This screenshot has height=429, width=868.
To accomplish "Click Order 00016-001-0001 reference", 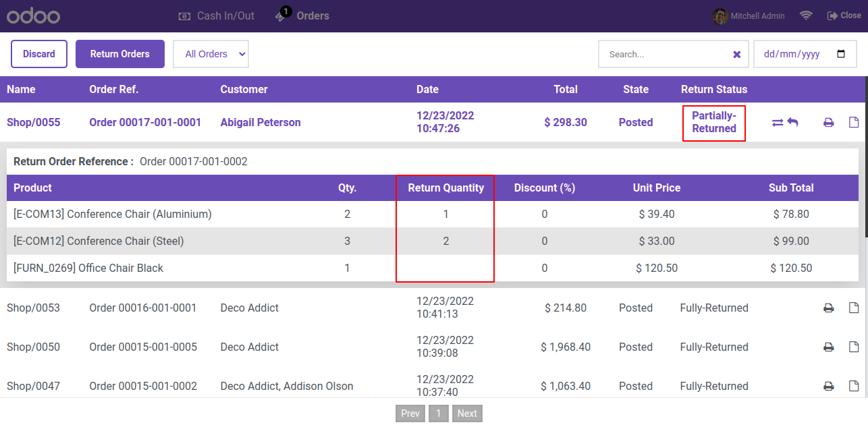I will [x=143, y=308].
